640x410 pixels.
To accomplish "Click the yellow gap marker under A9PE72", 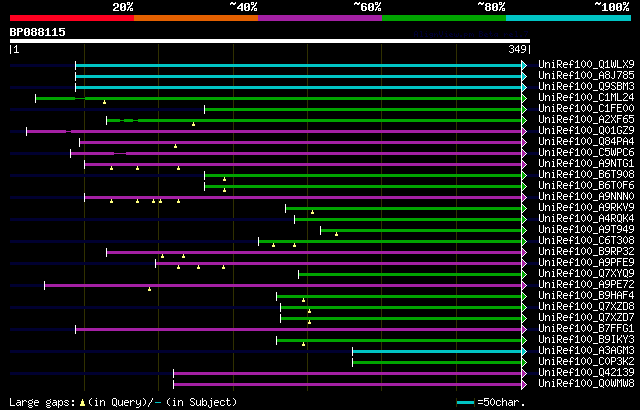I will 149,289.
